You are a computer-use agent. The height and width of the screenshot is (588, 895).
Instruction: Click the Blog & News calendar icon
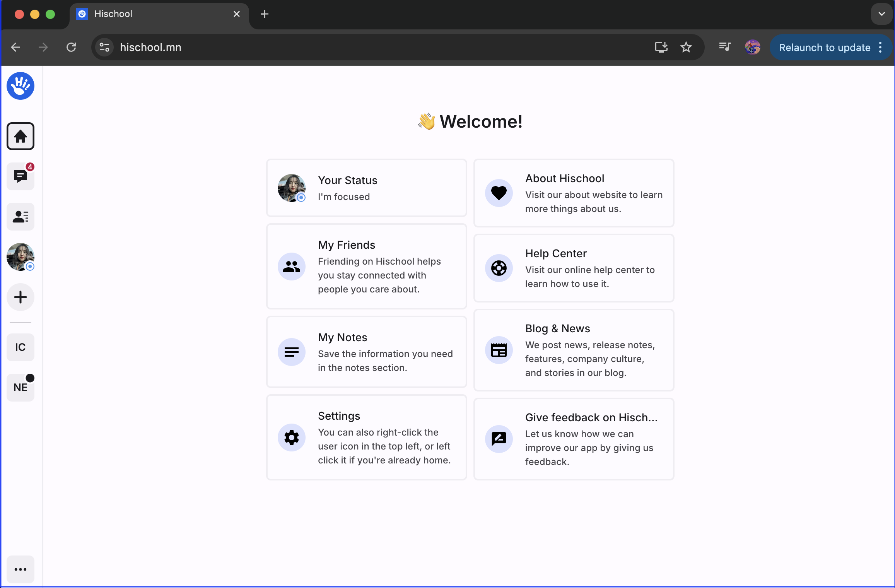[499, 350]
